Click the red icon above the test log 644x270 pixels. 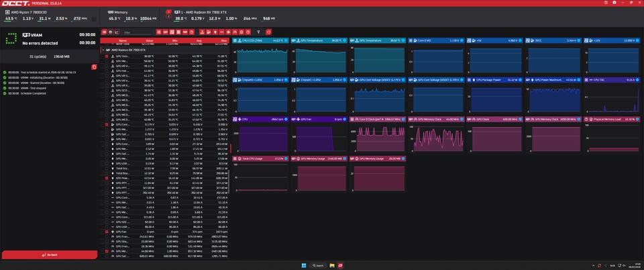[x=95, y=66]
